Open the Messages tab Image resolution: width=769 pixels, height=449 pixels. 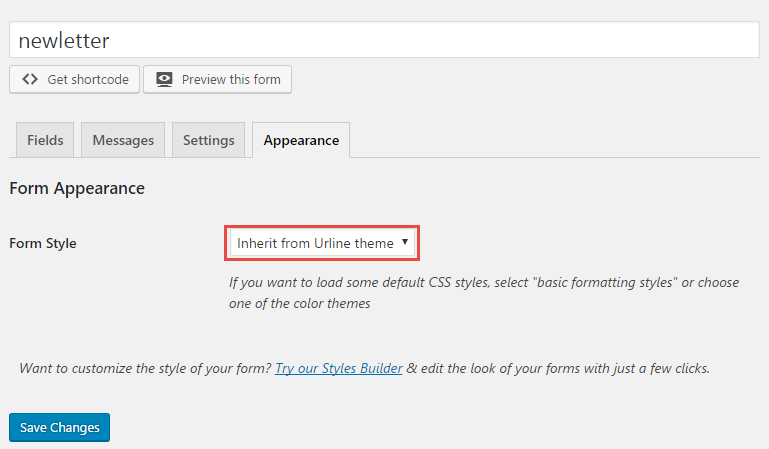123,140
